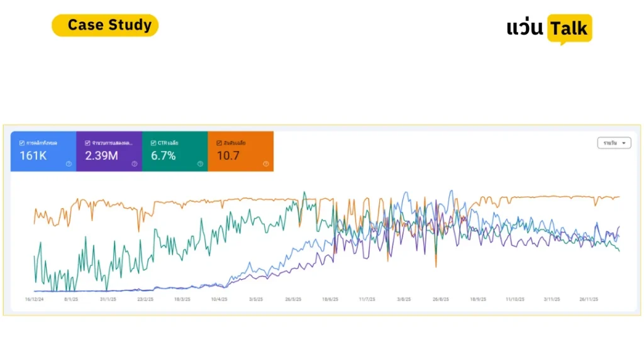The width and height of the screenshot is (644, 337).
Task: Click the แว่น Talk logo
Action: click(549, 29)
